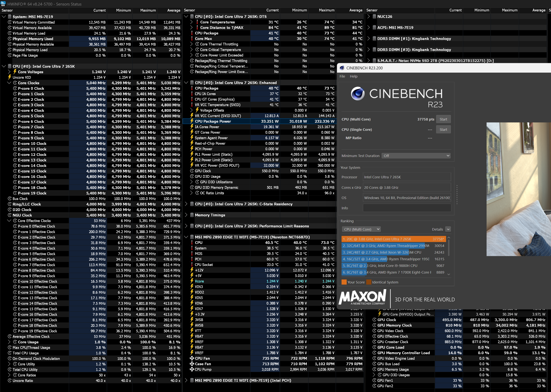The width and height of the screenshot is (551, 392).
Task: Start the CPU (Single Core) benchmark
Action: [x=443, y=130]
